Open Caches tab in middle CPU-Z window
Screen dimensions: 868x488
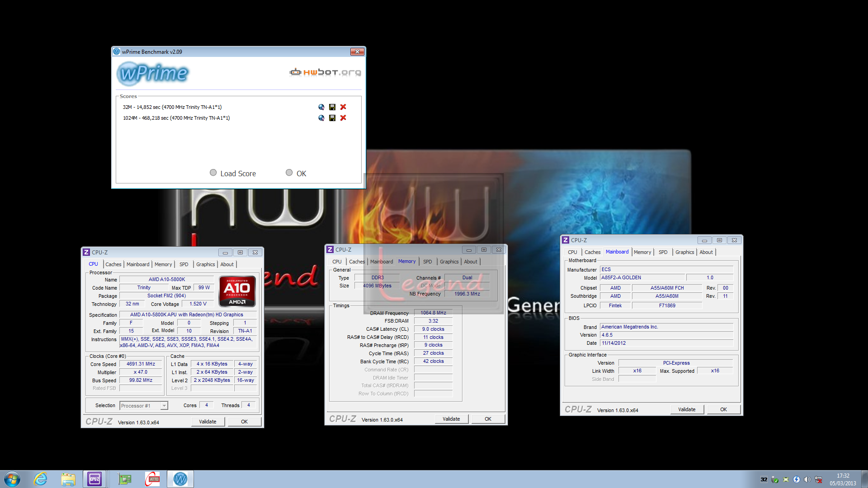(357, 262)
